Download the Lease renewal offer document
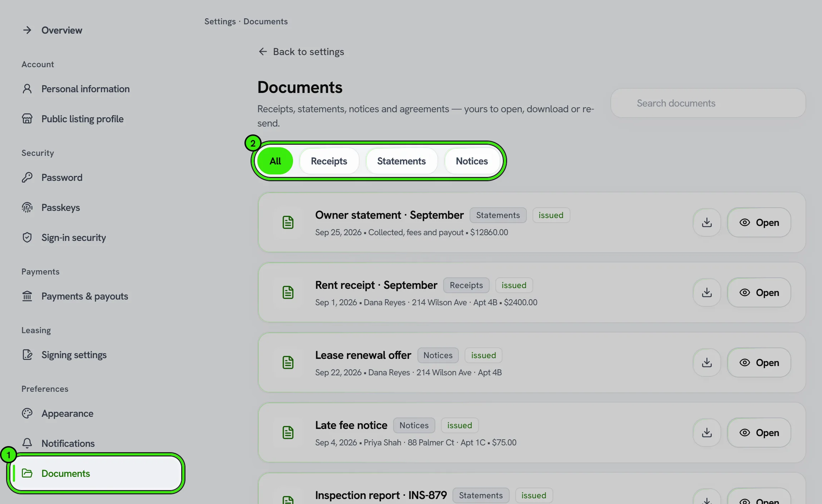Screen dimensions: 822x504 707,362
